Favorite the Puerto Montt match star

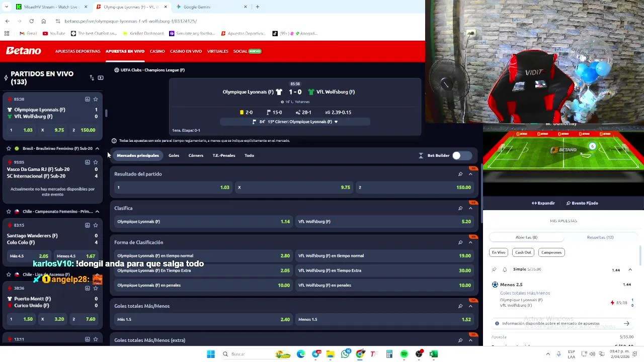point(96,288)
